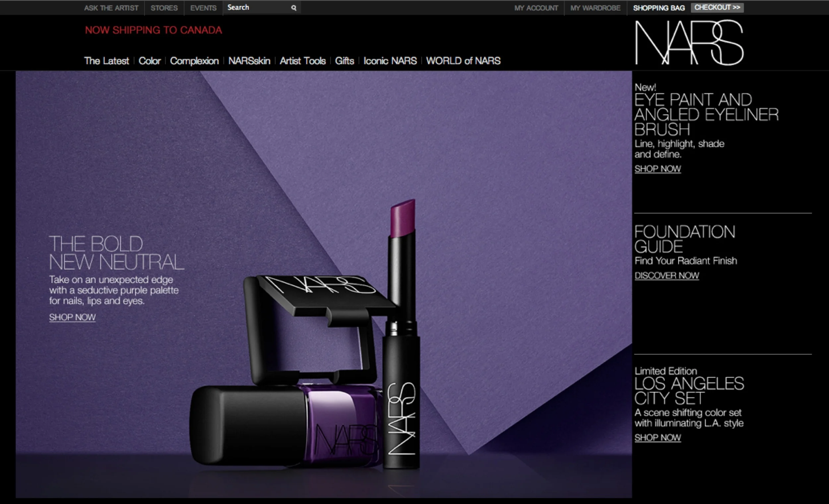The height and width of the screenshot is (504, 829).
Task: Open Ask The Artist page
Action: pyautogui.click(x=111, y=8)
